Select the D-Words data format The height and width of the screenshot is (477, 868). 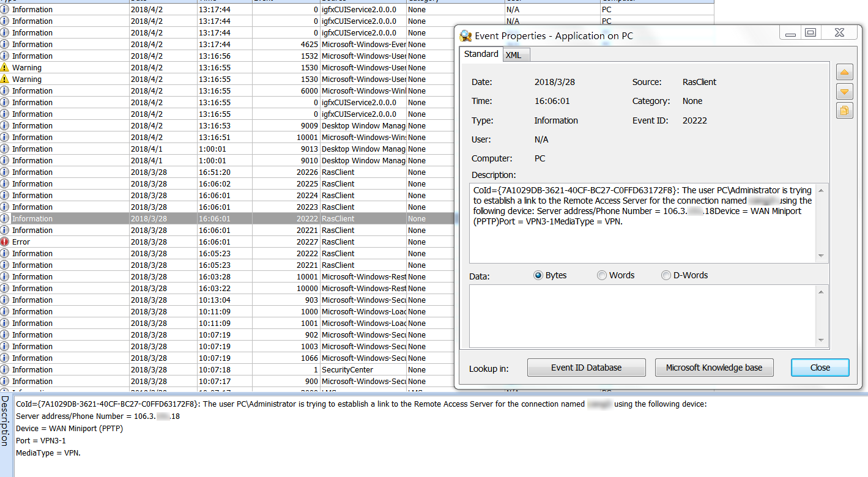[x=666, y=276]
